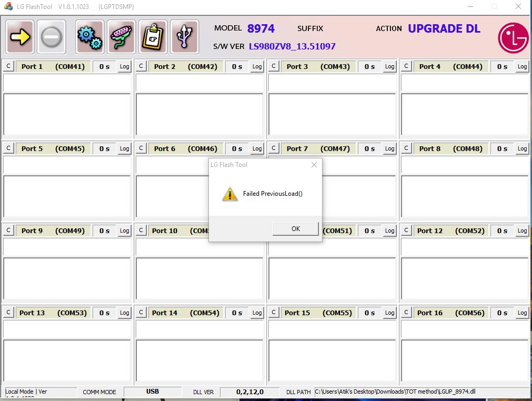The height and width of the screenshot is (401, 532).
Task: Click the yellow arrow start icon
Action: coord(20,37)
